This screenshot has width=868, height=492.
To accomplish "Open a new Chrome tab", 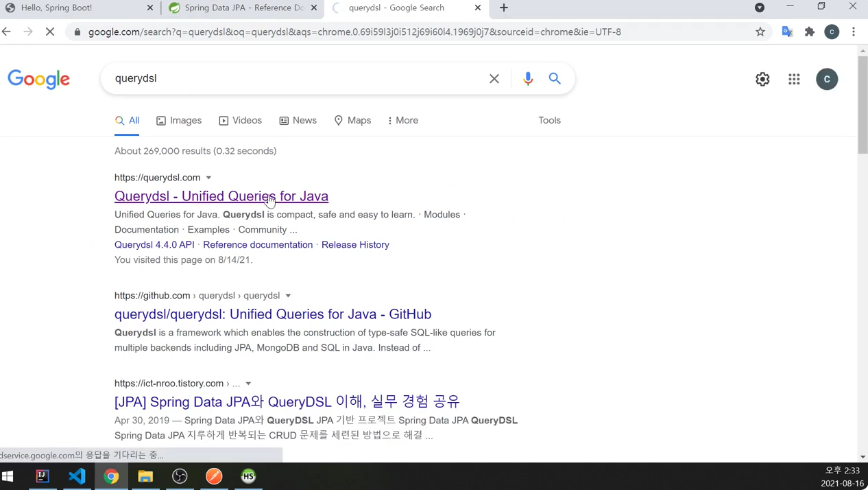I will (x=504, y=8).
